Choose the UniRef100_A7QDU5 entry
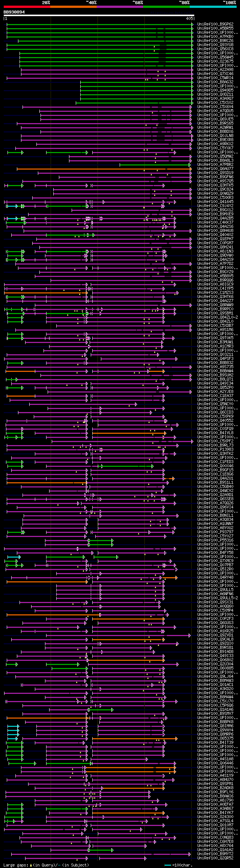This screenshot has width=240, height=868. [215, 111]
